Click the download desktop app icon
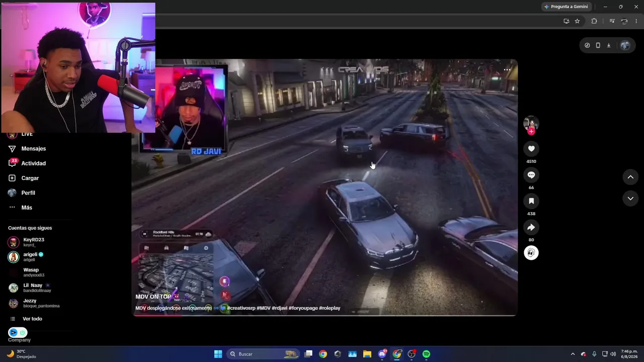Screen dimensions: 644x362 [x=608, y=45]
